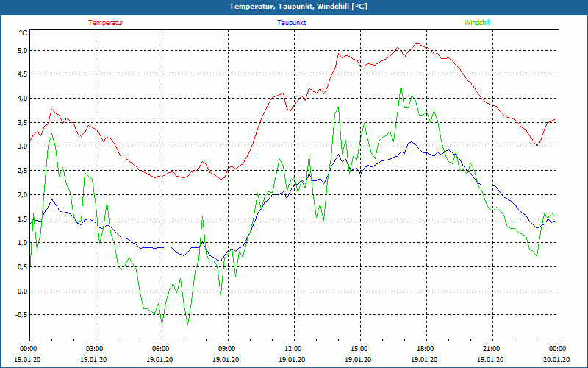The image size is (588, 368).
Task: Click the 3,0 y-axis value
Action: [23, 146]
